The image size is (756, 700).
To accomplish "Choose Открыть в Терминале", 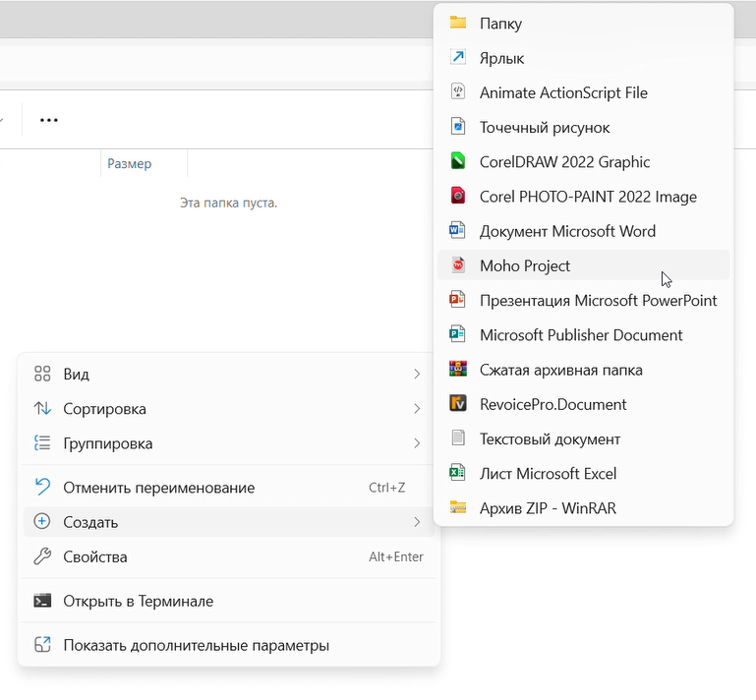I will 229,601.
